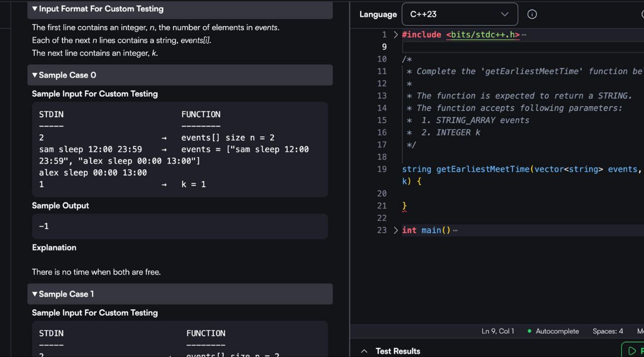644x357 pixels.
Task: Click the language info icon
Action: pyautogui.click(x=532, y=14)
